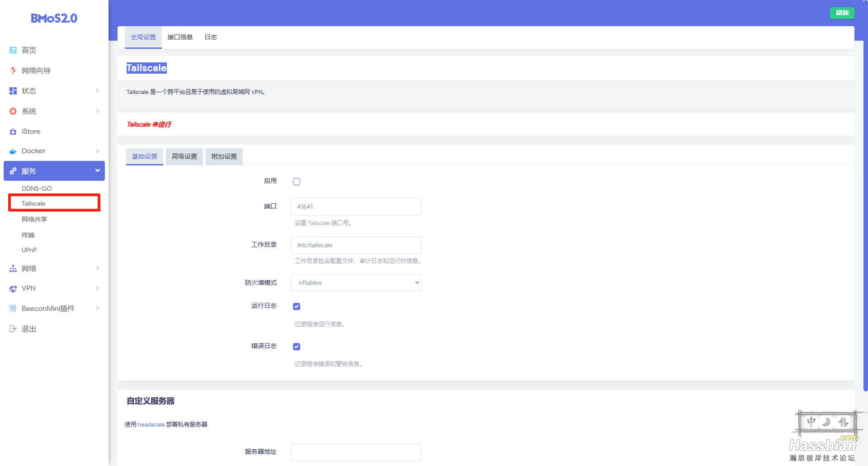Click the Tailscale page heading
The height and width of the screenshot is (466, 868).
click(146, 68)
